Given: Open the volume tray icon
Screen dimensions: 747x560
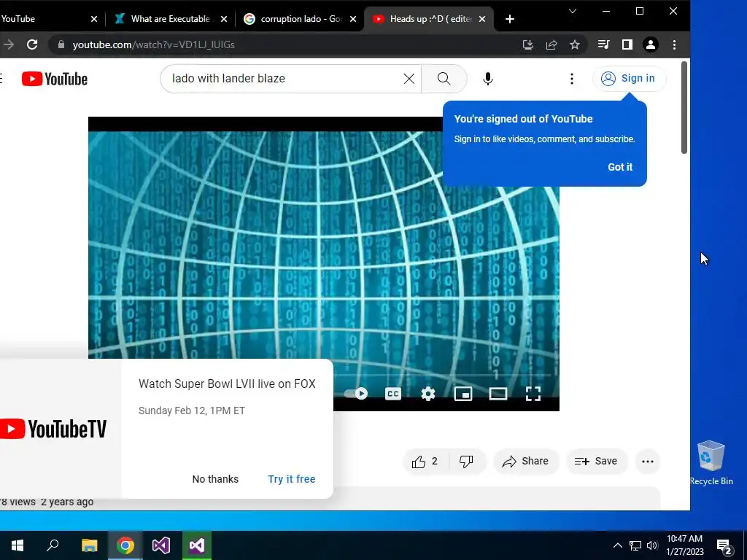Looking at the screenshot, I should pos(652,545).
